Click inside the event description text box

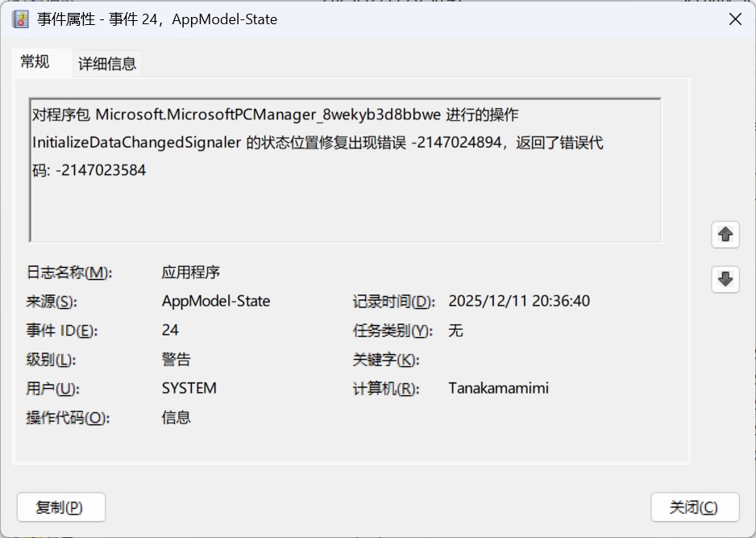coord(345,170)
